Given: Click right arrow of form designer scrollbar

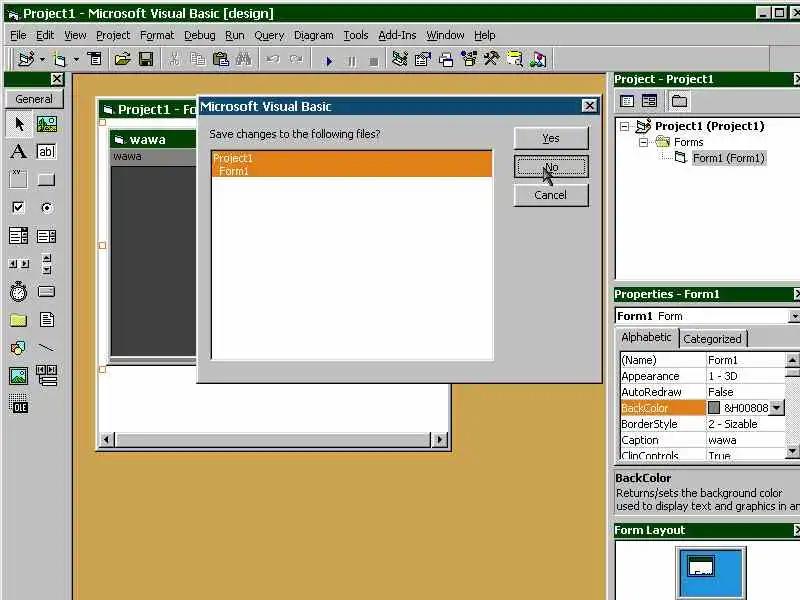Looking at the screenshot, I should point(439,439).
